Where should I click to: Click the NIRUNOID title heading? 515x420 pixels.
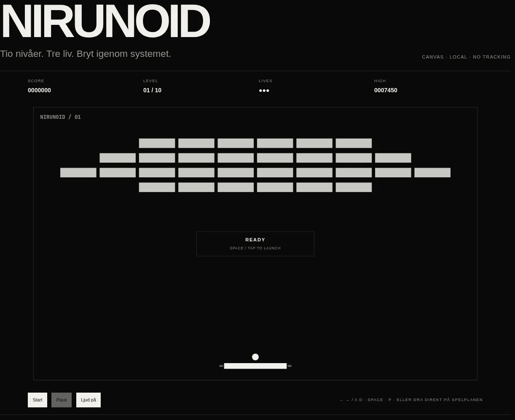tap(105, 21)
